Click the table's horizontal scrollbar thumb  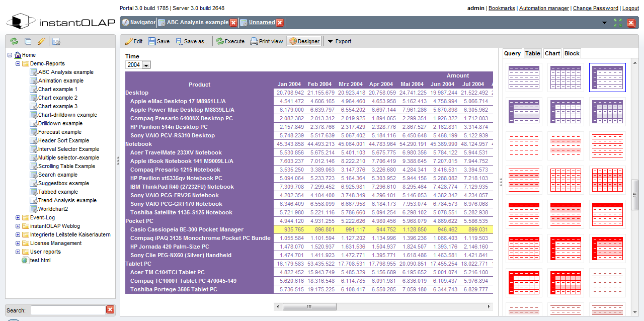click(309, 306)
